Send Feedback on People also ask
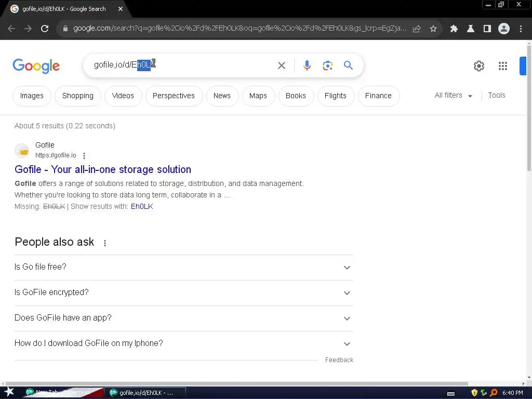Image resolution: width=532 pixels, height=399 pixels. click(339, 360)
